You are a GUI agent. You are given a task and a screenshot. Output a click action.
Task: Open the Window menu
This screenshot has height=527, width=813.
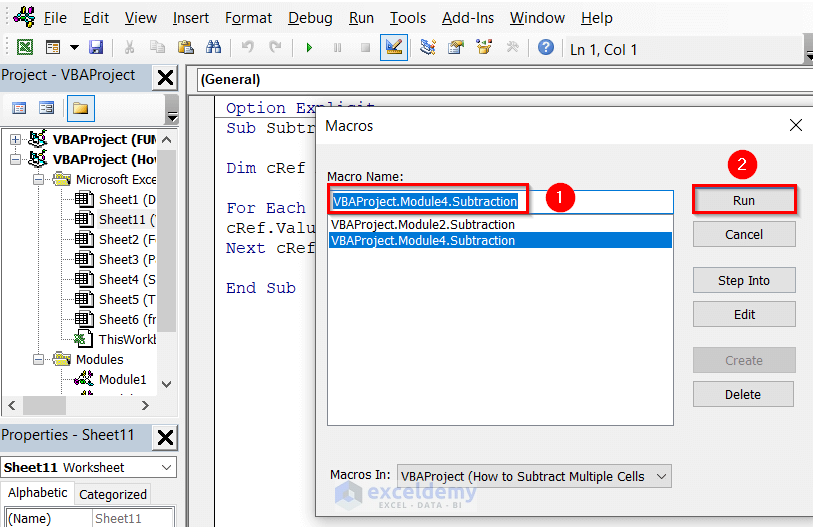coord(537,18)
